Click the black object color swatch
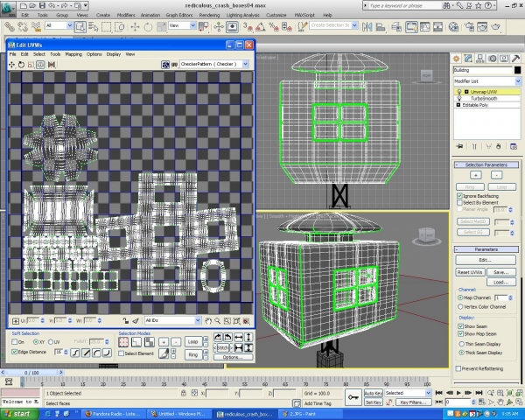This screenshot has width=525, height=420. [518, 70]
